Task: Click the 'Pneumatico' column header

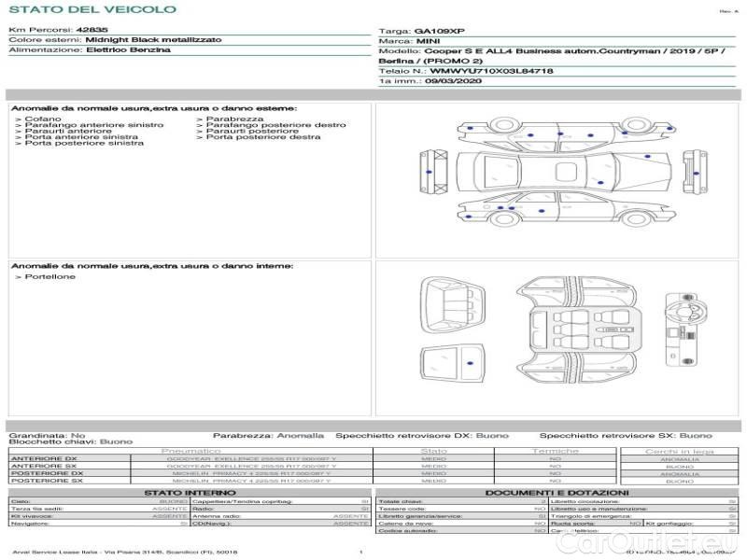Action: coord(191,451)
